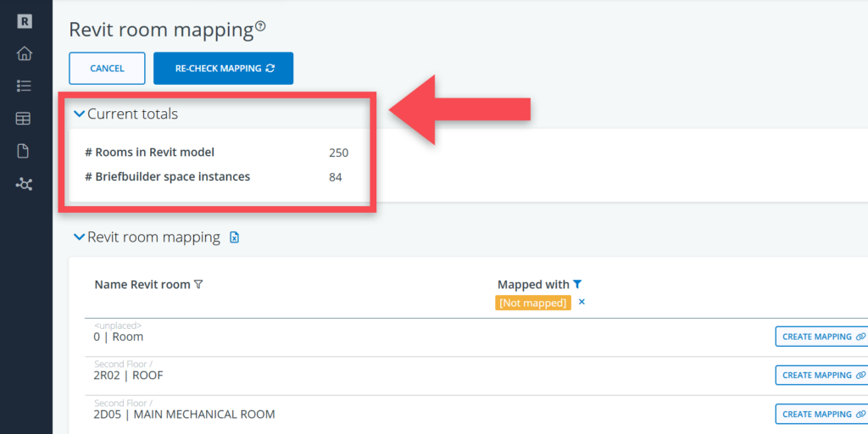Viewport: 868px width, 434px height.
Task: Create mapping for 0 | Room
Action: 820,337
